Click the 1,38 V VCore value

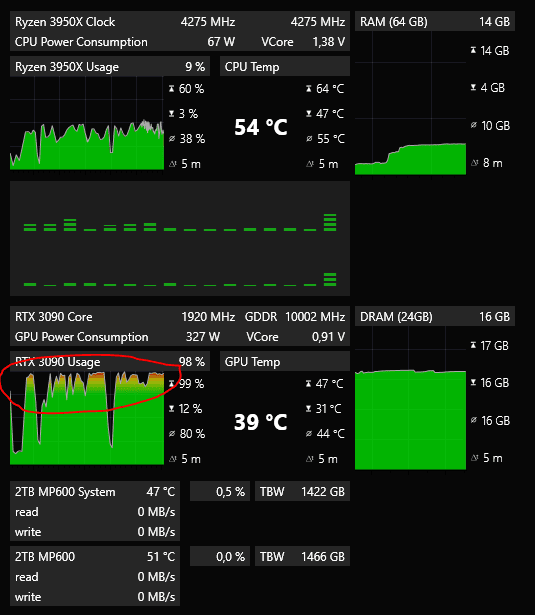coord(329,42)
